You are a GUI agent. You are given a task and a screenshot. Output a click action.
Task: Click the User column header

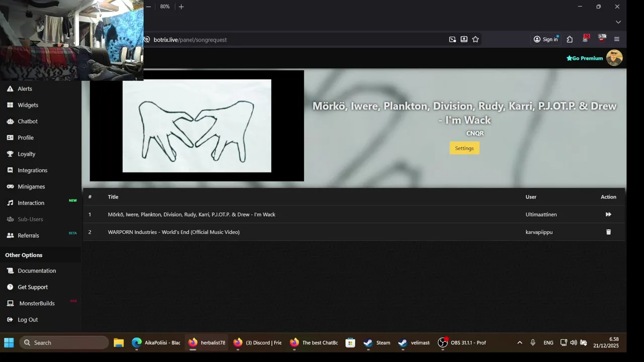tap(531, 197)
